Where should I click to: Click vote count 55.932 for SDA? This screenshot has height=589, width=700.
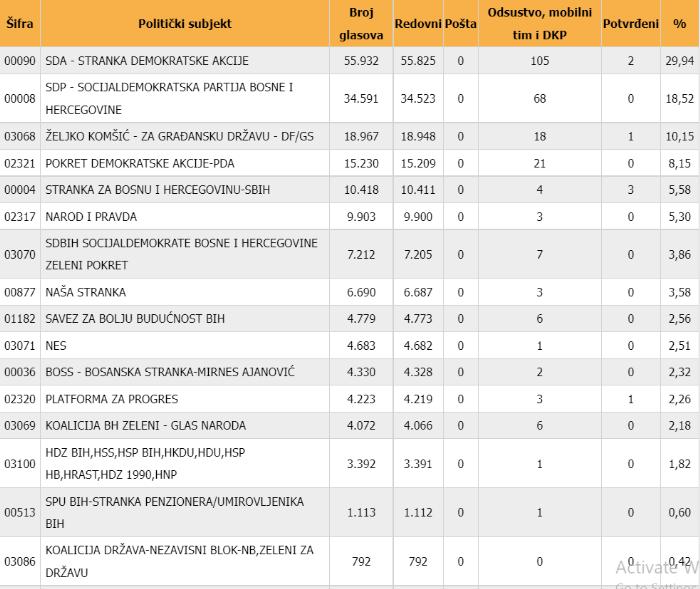point(361,61)
